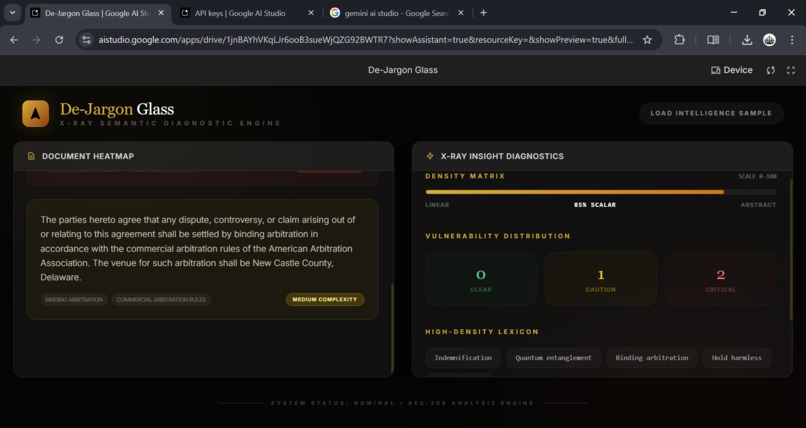806x428 pixels.
Task: Click the Medium Complexity badge
Action: (x=325, y=300)
